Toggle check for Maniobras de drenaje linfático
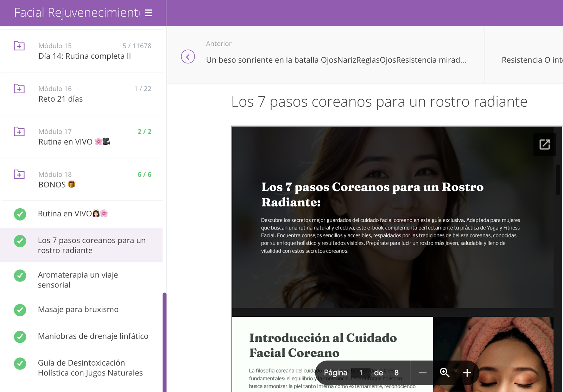The height and width of the screenshot is (392, 563). [20, 337]
